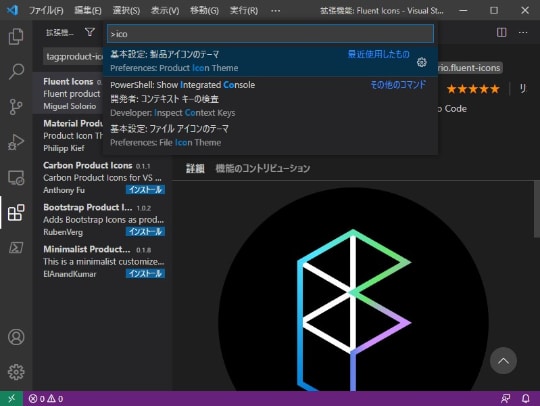Screen dimensions: 540x406
Task: Click the command palette input field
Action: click(x=270, y=34)
